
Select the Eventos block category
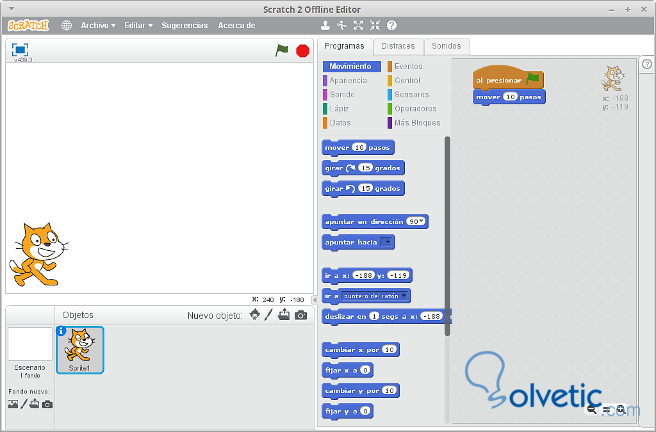(x=405, y=66)
